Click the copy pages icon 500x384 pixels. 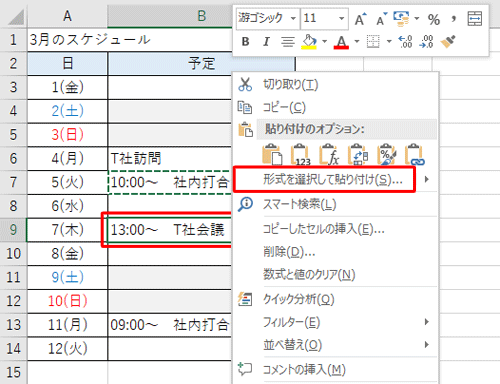(x=245, y=107)
